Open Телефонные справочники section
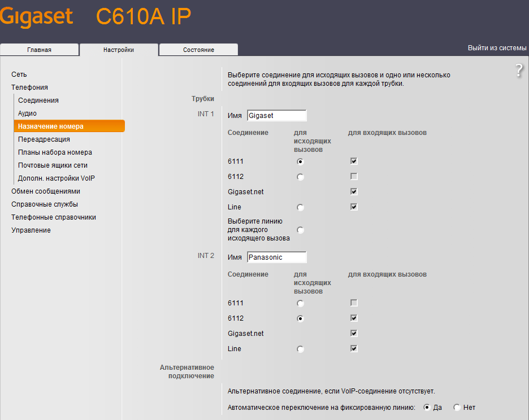529x420 pixels. click(x=53, y=217)
